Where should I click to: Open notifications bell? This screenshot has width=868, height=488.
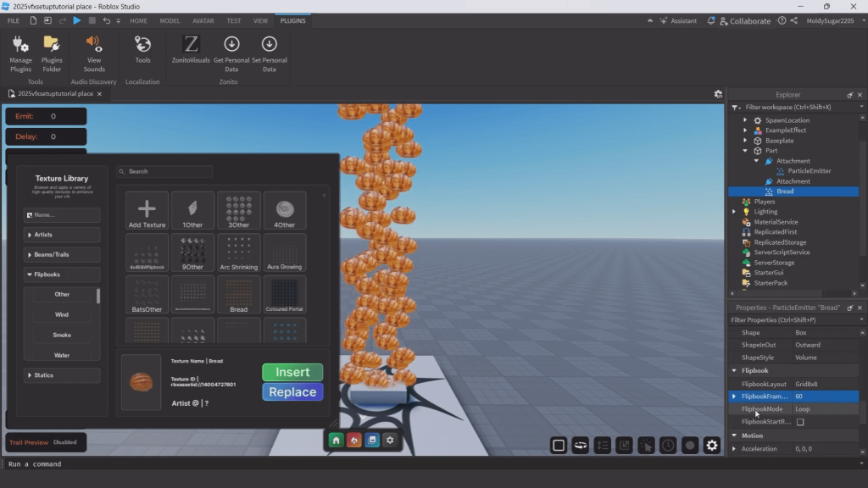click(x=711, y=20)
